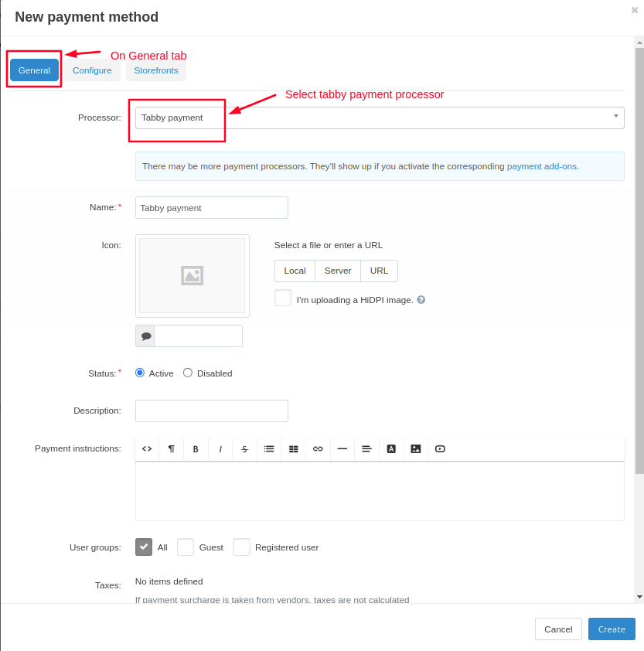Toggle HTML source code view in editor

click(147, 448)
